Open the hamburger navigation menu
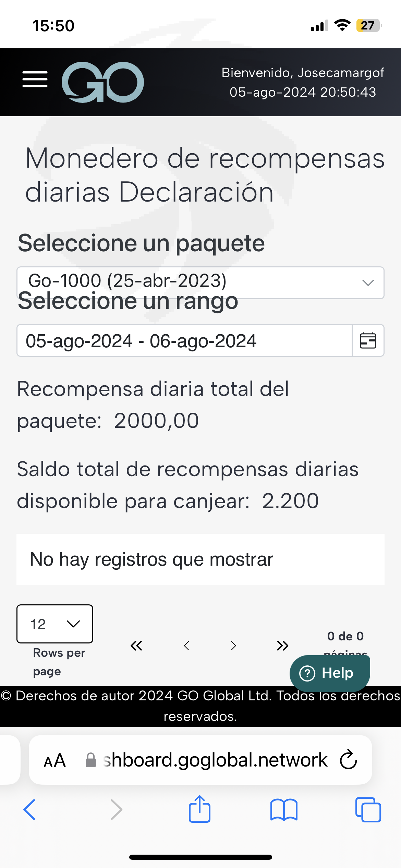This screenshot has height=868, width=401. click(x=35, y=79)
